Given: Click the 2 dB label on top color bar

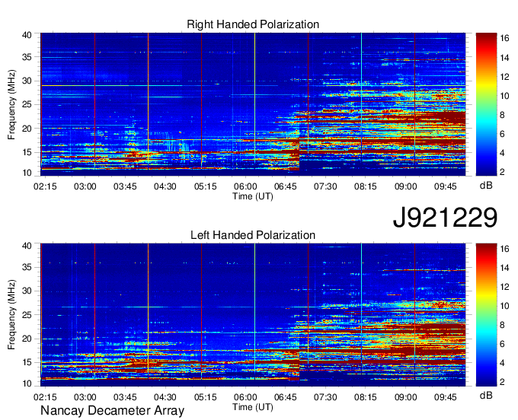Looking at the screenshot, I should point(502,172).
